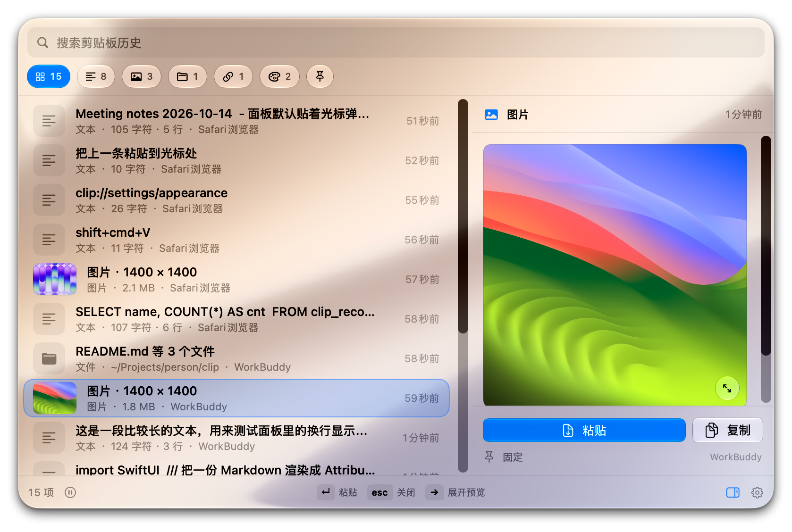Select the import SwiftUI entry

236,468
